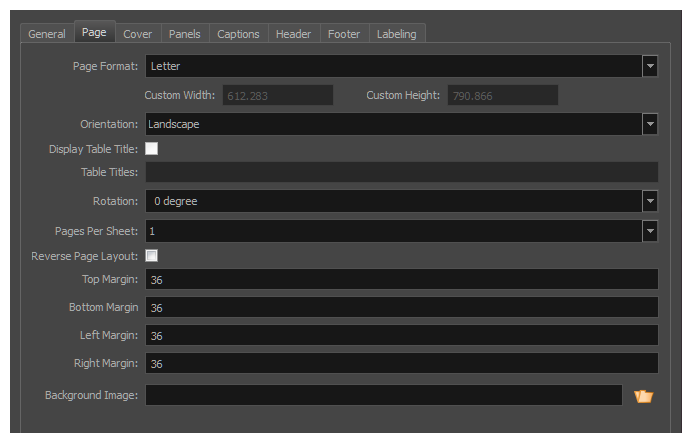Go to the Captions tab
The image size is (692, 443).
[238, 34]
